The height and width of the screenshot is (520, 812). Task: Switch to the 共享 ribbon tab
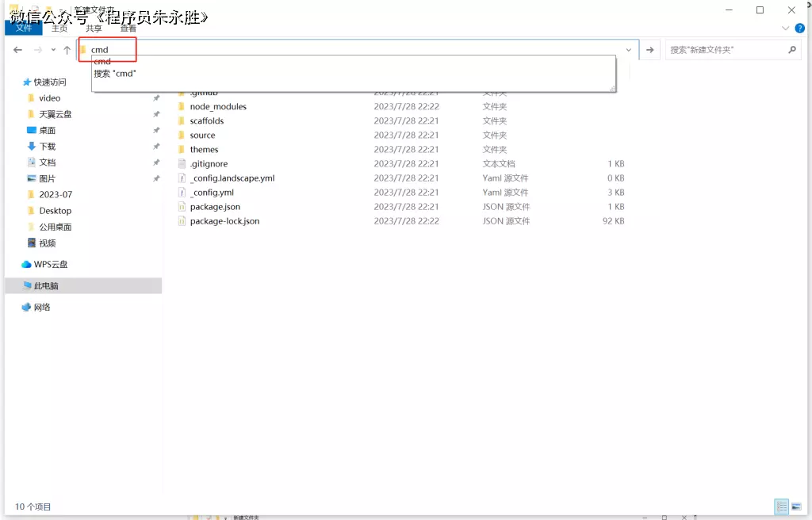tap(94, 28)
